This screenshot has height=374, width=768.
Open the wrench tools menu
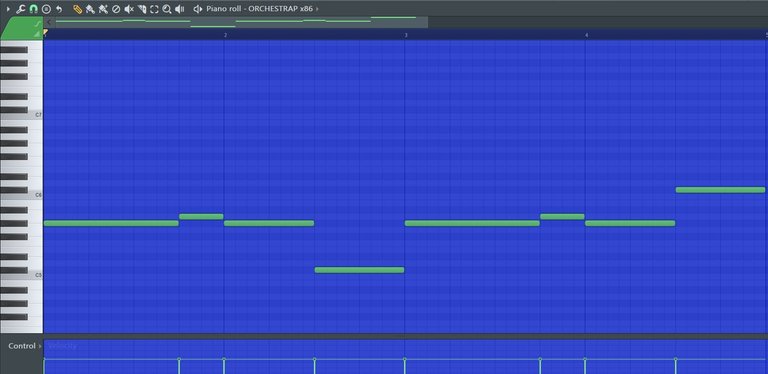point(21,9)
